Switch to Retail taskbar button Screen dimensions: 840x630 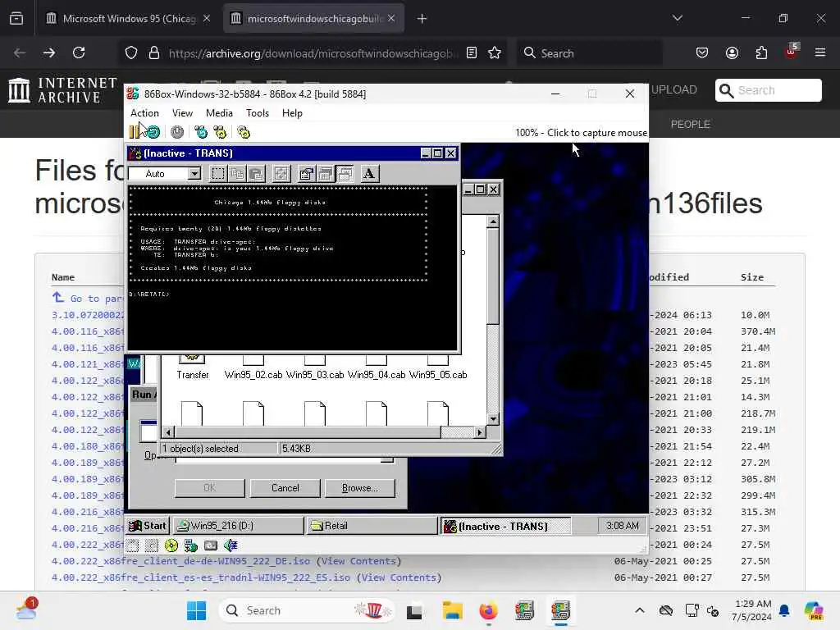(372, 526)
